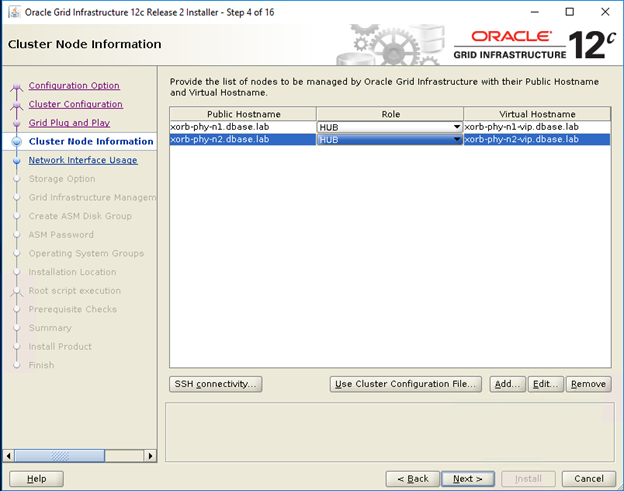
Task: Click the Installation Location step label
Action: 72,272
